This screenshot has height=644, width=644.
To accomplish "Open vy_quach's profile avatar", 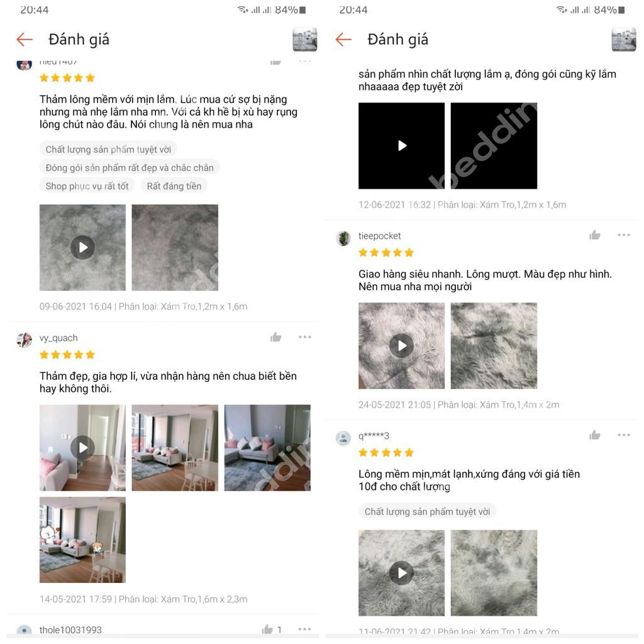I will 25,340.
